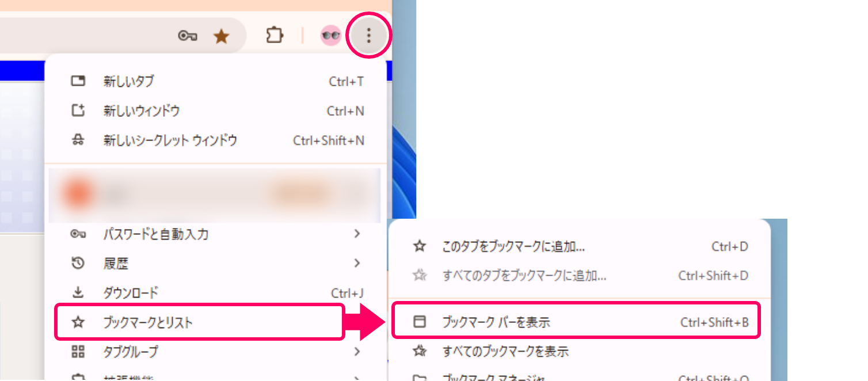
Task: Open the Extensions puzzle piece icon
Action: tap(275, 36)
